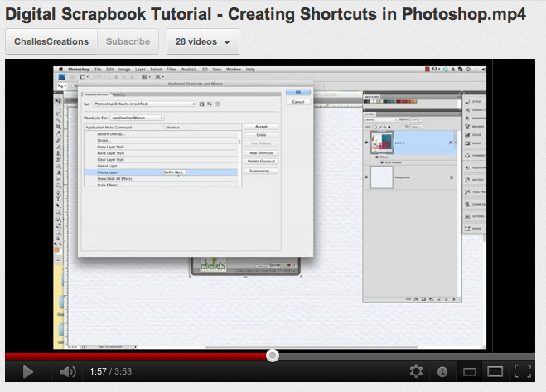Viewport: 546px width, 392px height.
Task: Enter fullscreen mode
Action: pos(523,371)
